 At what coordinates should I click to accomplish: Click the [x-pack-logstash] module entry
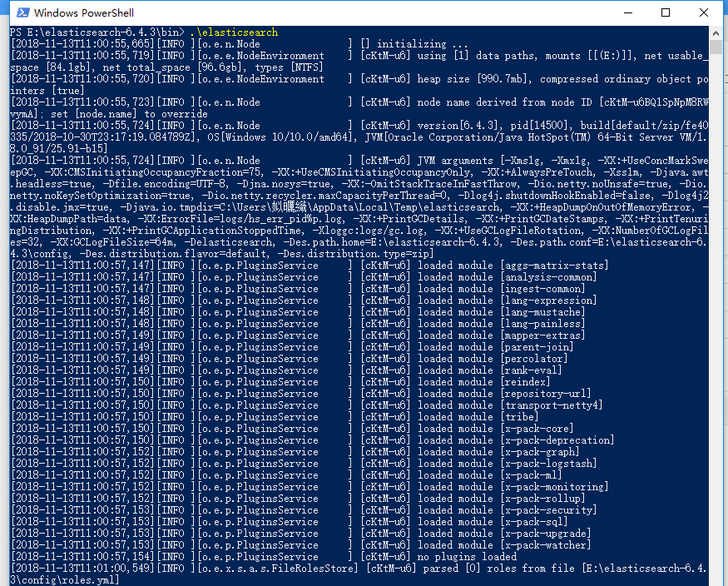[x=549, y=463]
